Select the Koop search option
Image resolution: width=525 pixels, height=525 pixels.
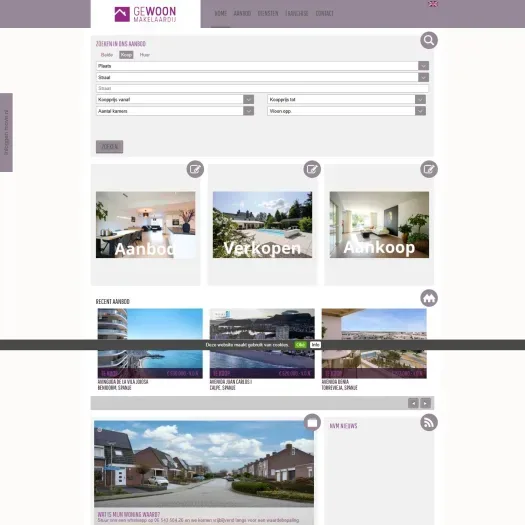click(x=126, y=55)
